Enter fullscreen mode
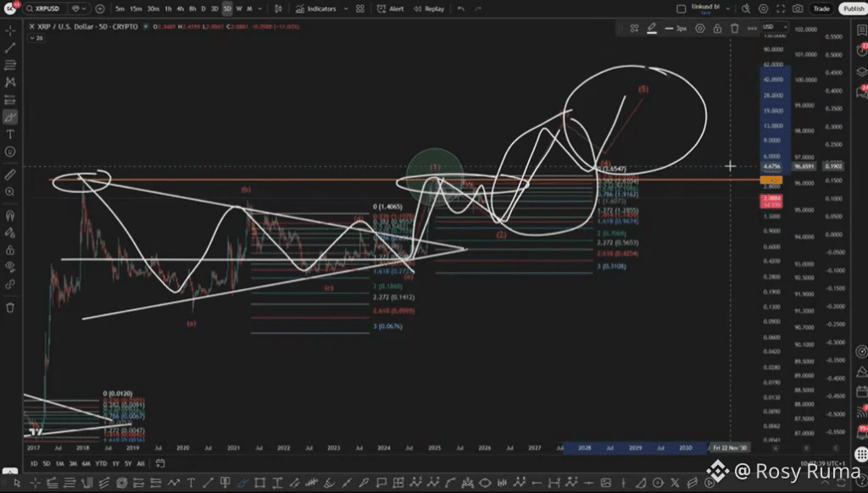868x493 pixels. click(x=781, y=8)
